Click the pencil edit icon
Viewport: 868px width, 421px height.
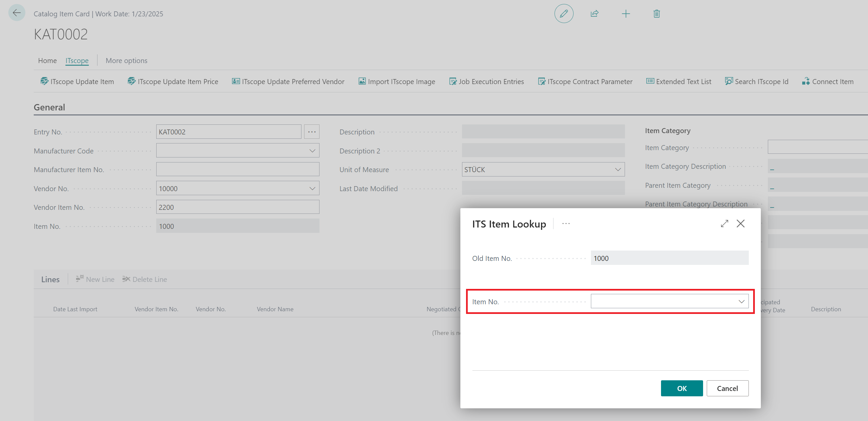tap(564, 14)
